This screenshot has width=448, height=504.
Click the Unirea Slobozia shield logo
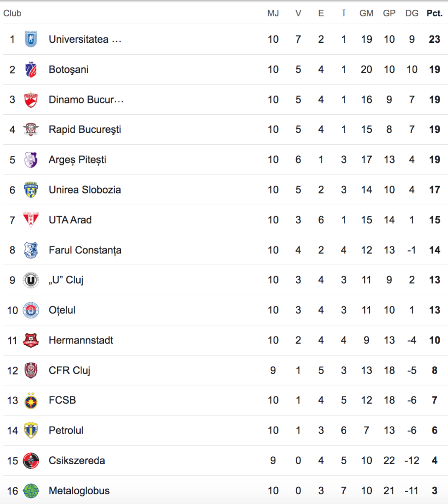[31, 190]
